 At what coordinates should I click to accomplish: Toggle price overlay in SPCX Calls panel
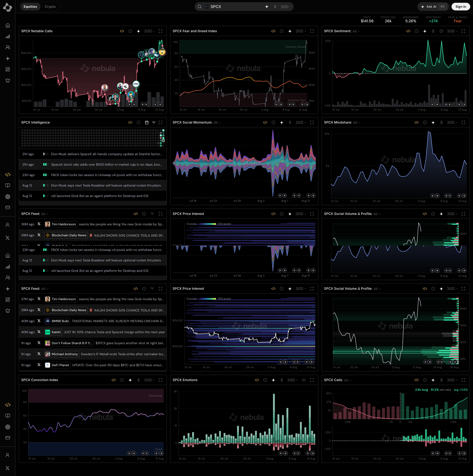tap(441, 380)
